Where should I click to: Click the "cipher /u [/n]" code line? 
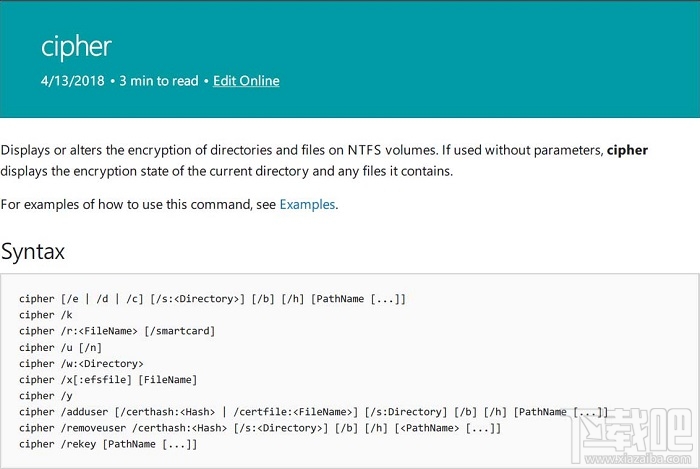coord(58,347)
